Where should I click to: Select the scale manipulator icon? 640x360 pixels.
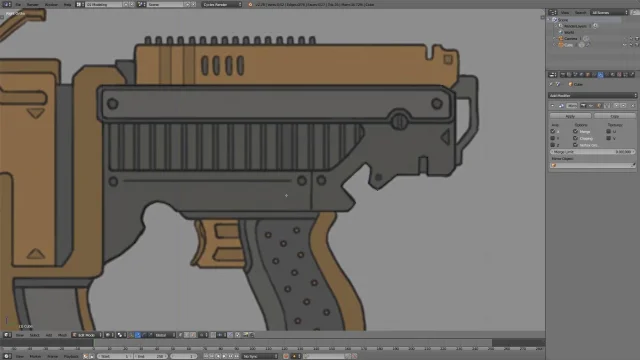(x=151, y=335)
